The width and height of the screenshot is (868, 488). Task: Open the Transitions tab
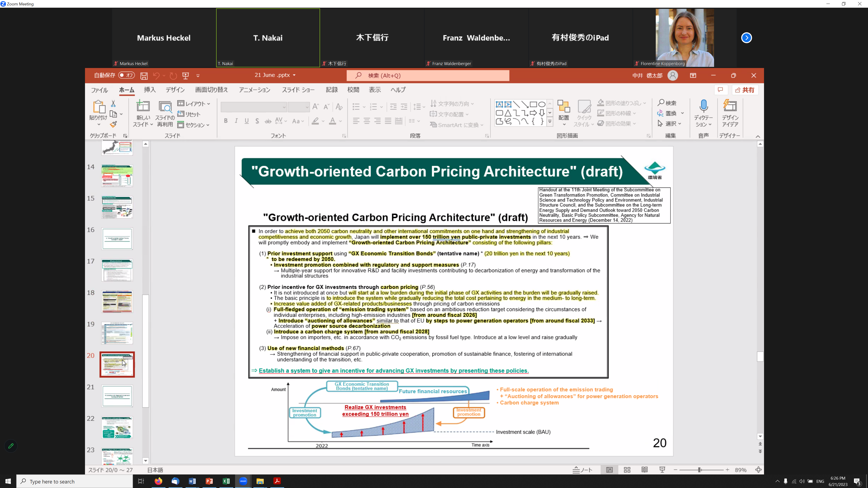211,90
